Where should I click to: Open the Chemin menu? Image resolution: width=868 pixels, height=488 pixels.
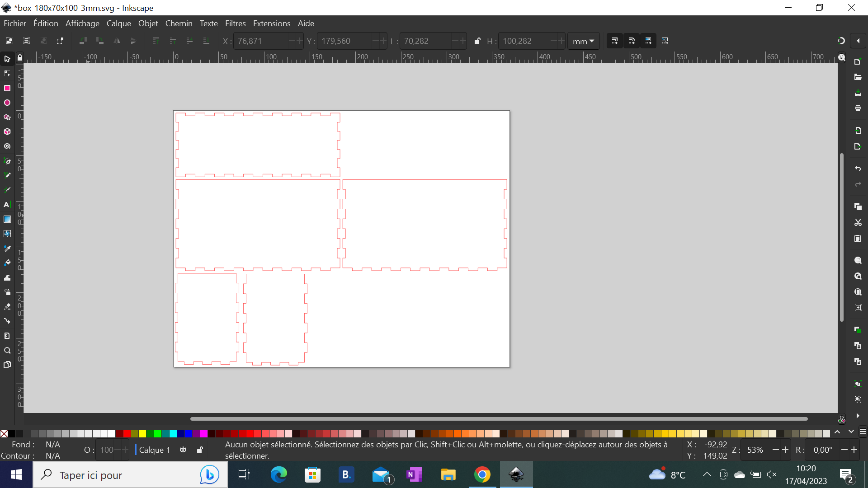(179, 23)
